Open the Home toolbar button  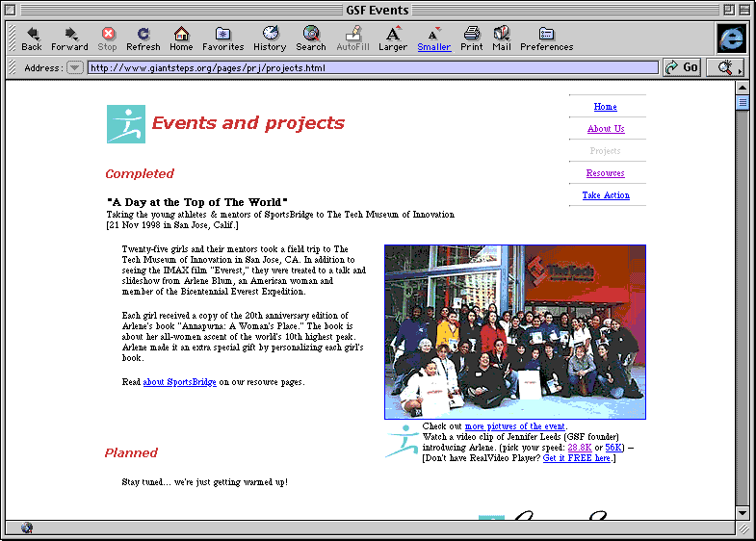coord(181,39)
